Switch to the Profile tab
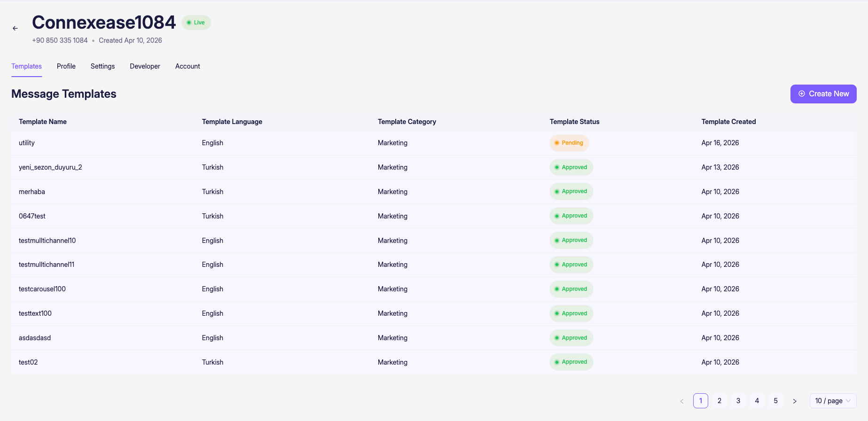 [x=66, y=66]
